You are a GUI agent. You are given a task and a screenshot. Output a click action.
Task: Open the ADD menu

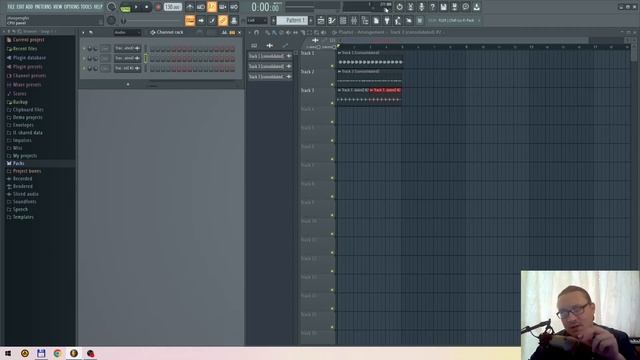pos(29,7)
